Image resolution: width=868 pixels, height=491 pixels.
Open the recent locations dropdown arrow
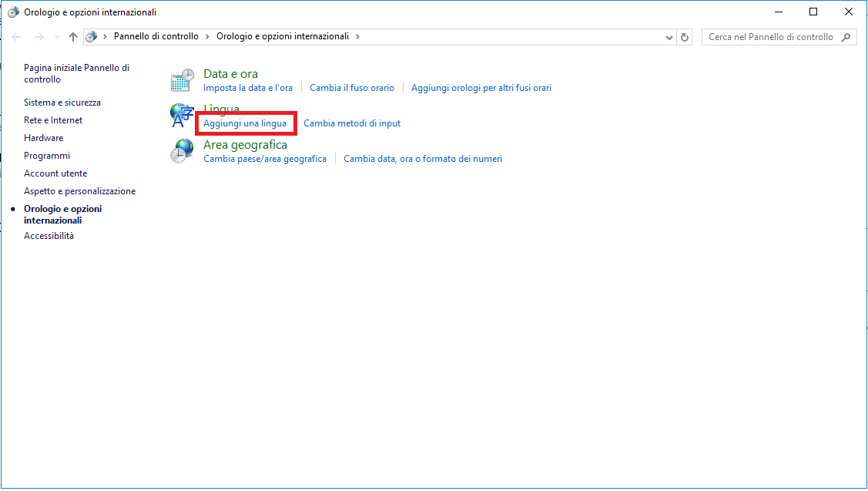(57, 37)
